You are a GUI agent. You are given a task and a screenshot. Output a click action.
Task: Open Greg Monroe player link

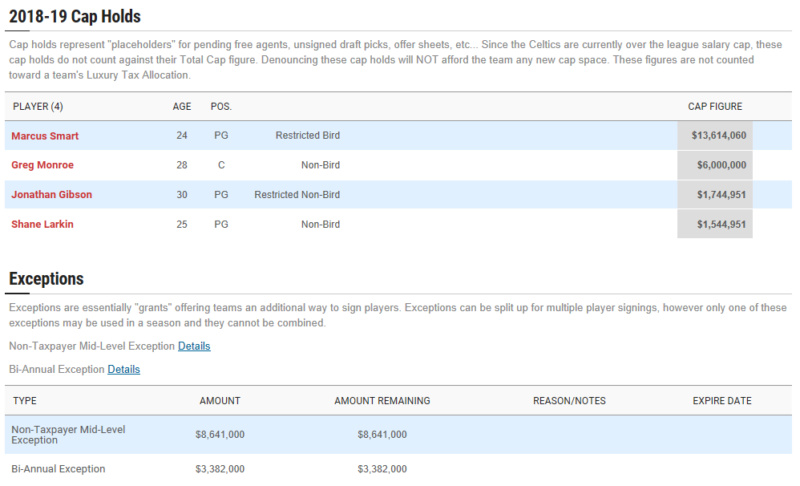42,165
